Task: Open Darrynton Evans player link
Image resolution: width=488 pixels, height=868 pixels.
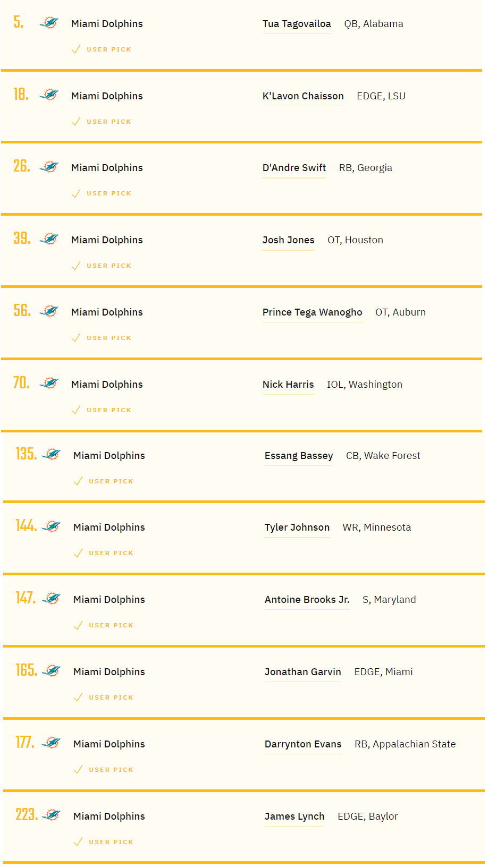Action: coord(303,744)
